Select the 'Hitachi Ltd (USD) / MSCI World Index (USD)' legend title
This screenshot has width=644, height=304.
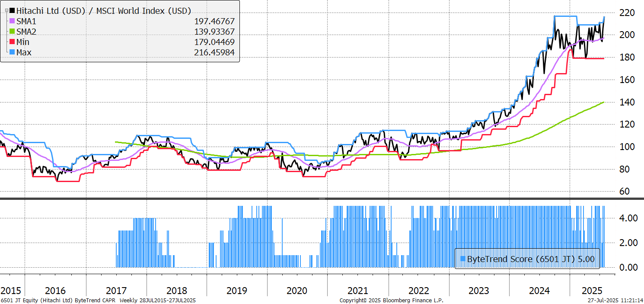[x=103, y=11]
